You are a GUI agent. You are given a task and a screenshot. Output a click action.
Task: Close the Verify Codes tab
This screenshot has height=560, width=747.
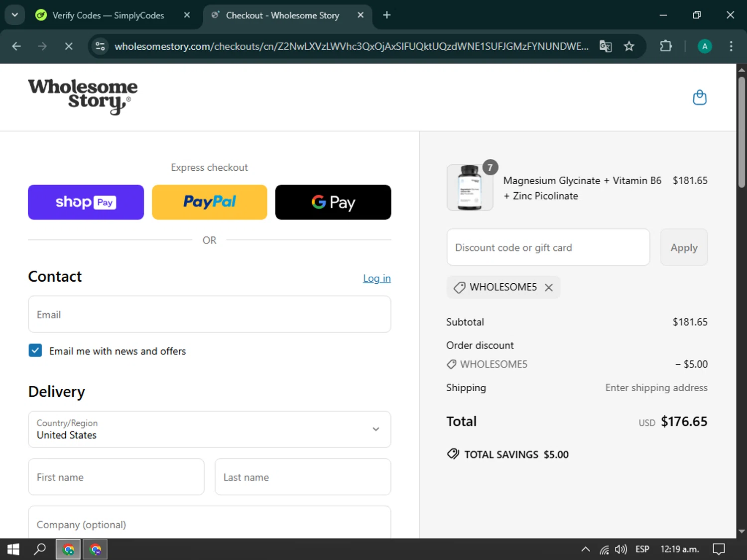point(187,15)
